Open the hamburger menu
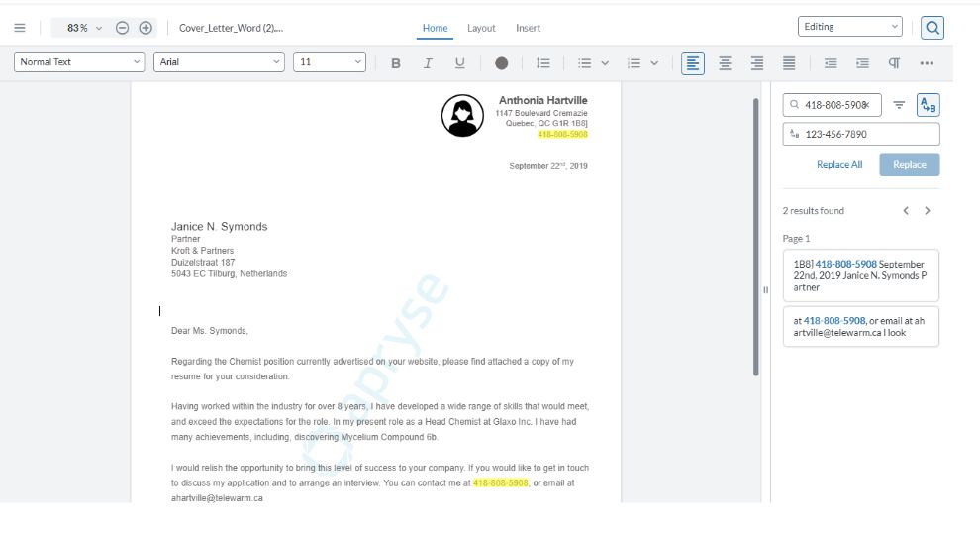 tap(20, 28)
